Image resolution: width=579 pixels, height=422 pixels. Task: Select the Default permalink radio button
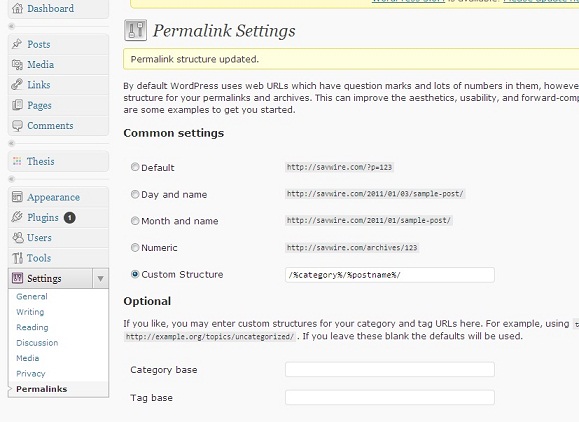135,167
